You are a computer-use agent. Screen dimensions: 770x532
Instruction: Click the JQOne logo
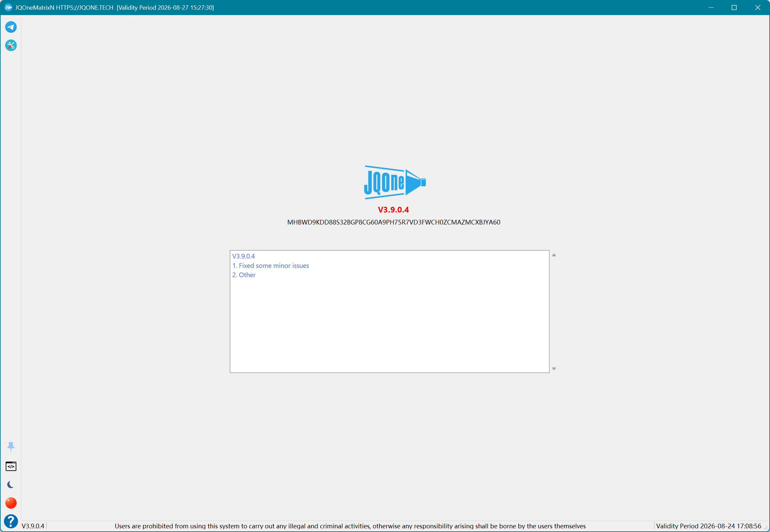click(x=395, y=182)
